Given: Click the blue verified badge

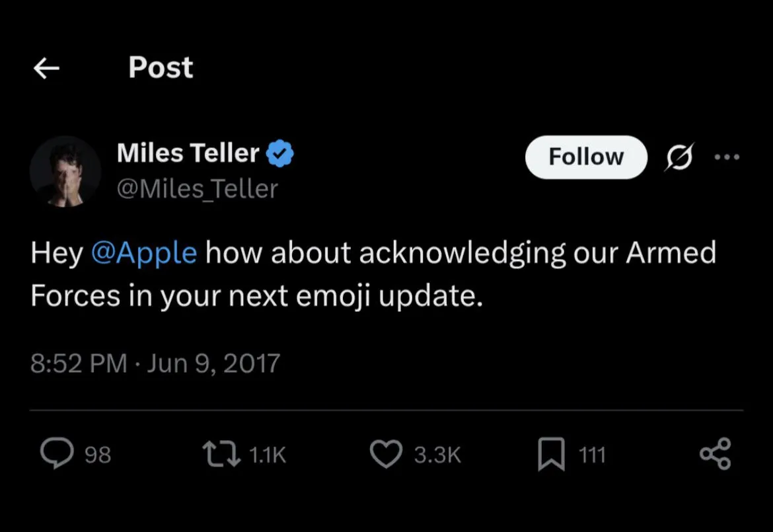Looking at the screenshot, I should pyautogui.click(x=280, y=154).
